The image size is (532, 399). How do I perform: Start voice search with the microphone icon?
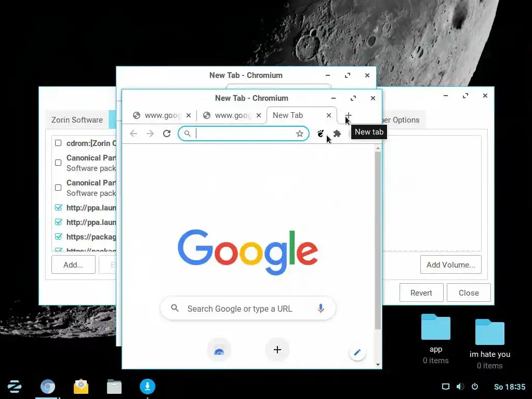[x=321, y=308]
